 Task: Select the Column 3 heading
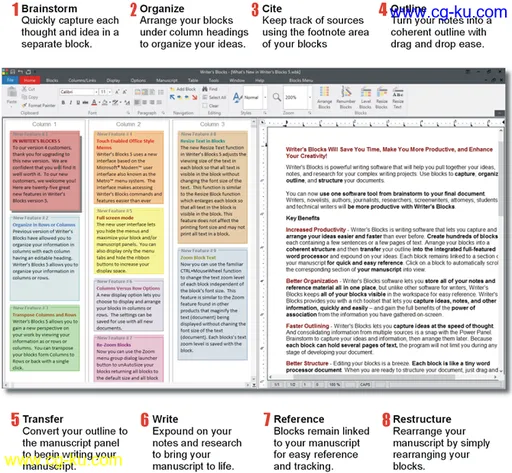coord(212,124)
